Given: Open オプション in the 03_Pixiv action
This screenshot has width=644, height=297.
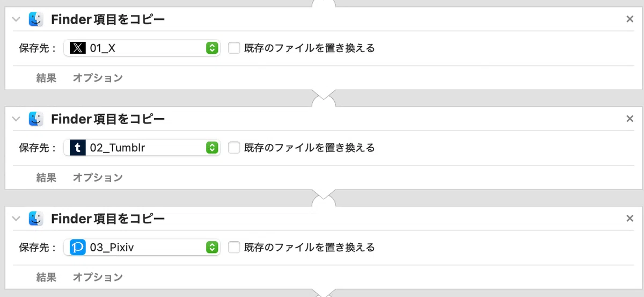Looking at the screenshot, I should [98, 277].
